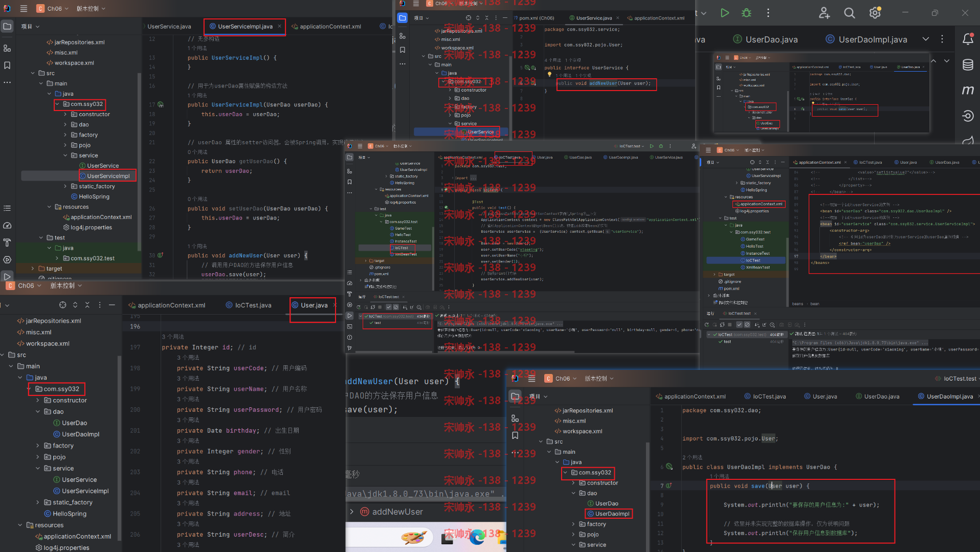The height and width of the screenshot is (552, 980).
Task: Open Build hammer tool in UserServiceImpl.java window sidebar
Action: click(x=7, y=242)
